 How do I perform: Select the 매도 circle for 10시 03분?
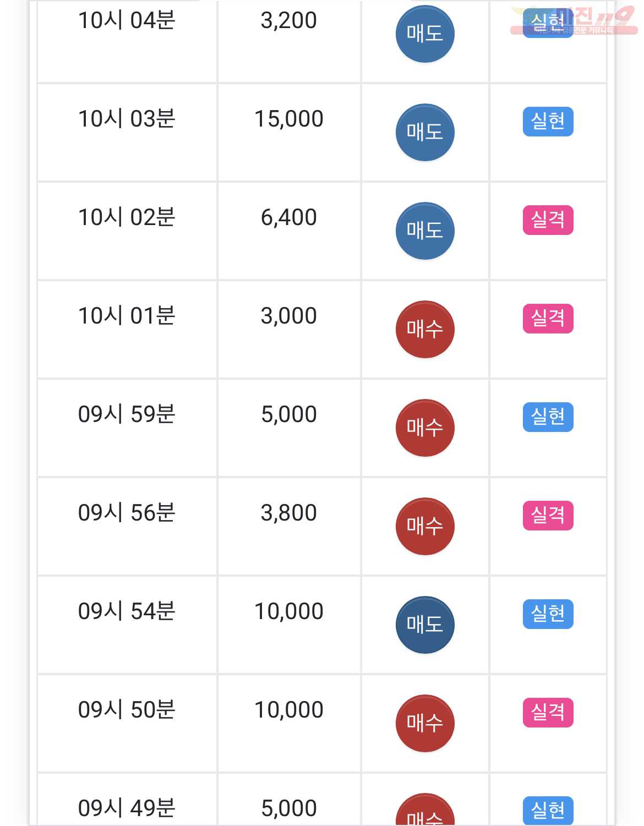coord(425,133)
